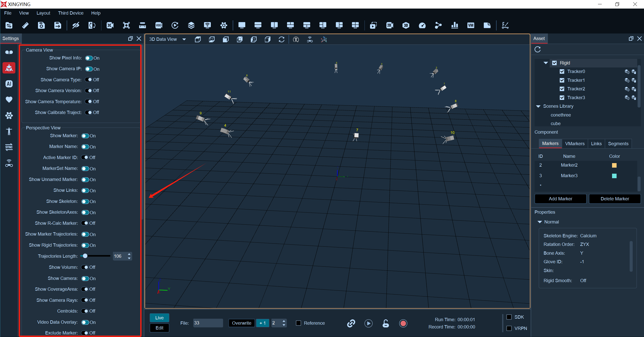Viewport: 644px width, 337px height.
Task: Open the 2D view toolbar icon
Action: [x=389, y=25]
